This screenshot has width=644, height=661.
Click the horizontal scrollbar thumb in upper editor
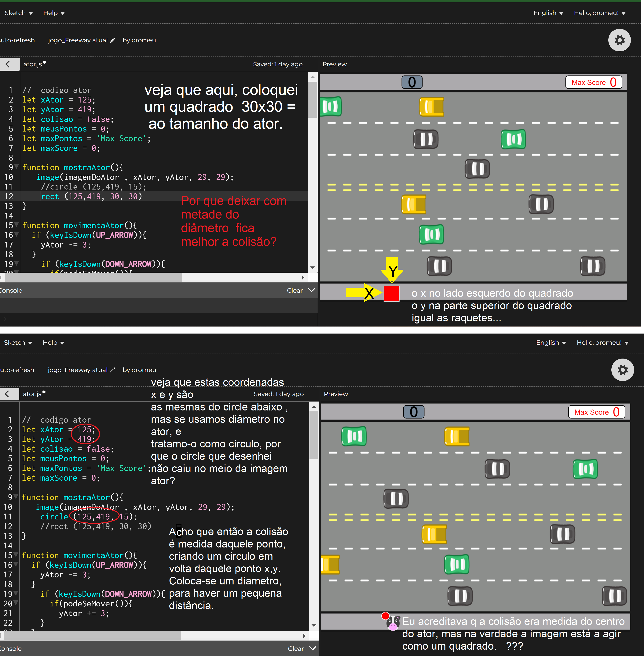coord(93,277)
